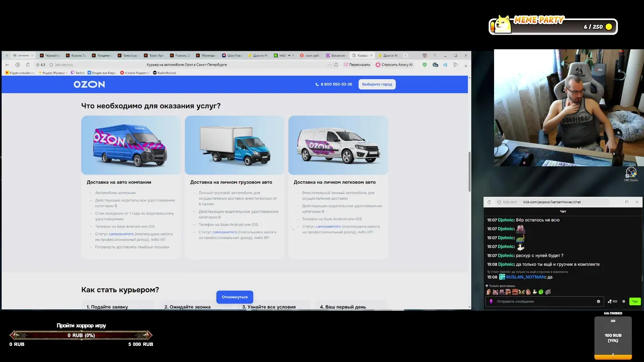Switch to the 'ozon работа' browser tab
This screenshot has width=644, height=362.
[310, 55]
